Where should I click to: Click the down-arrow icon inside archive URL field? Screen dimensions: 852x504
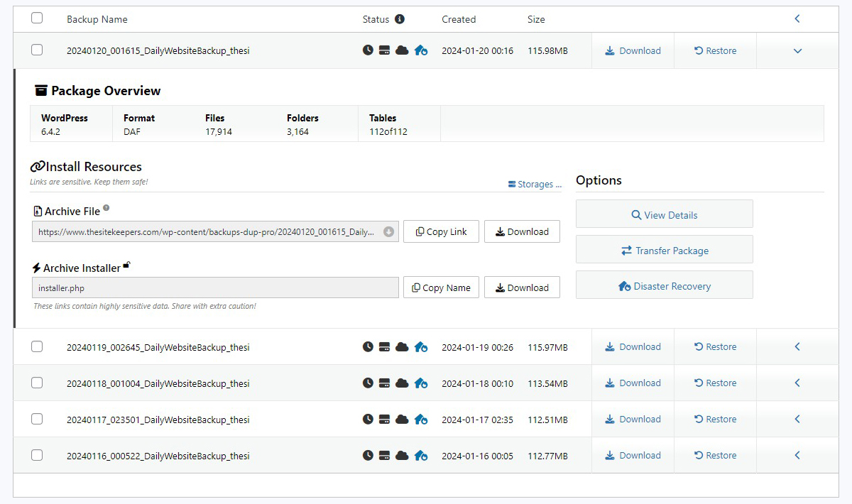(x=388, y=231)
